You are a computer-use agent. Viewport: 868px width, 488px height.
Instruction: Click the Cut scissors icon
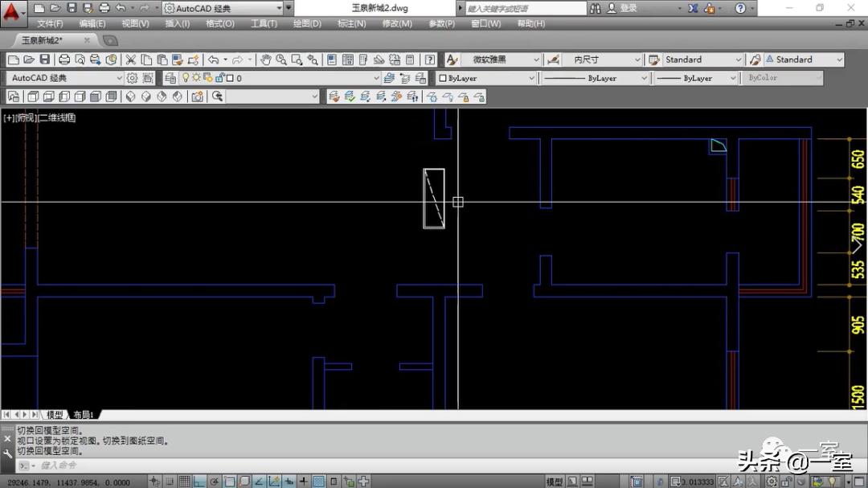point(131,59)
